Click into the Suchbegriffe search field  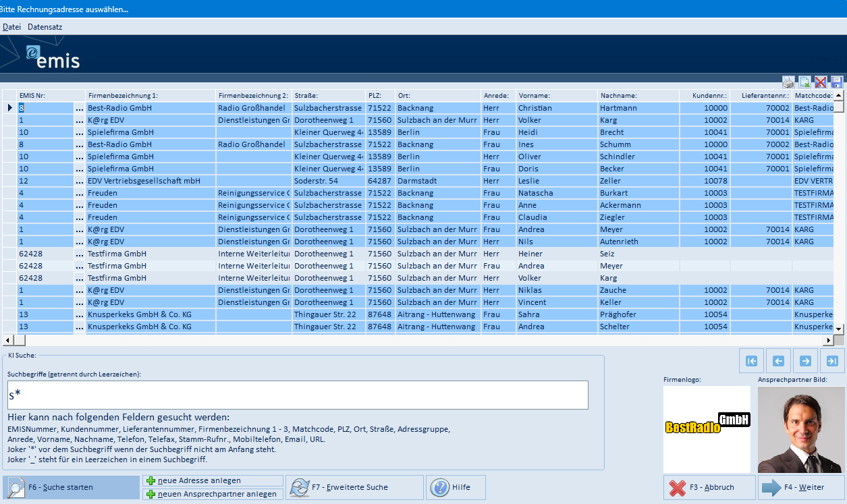(298, 395)
